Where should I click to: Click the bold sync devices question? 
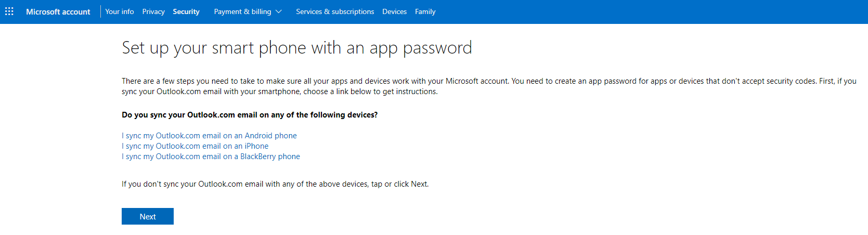(x=250, y=115)
